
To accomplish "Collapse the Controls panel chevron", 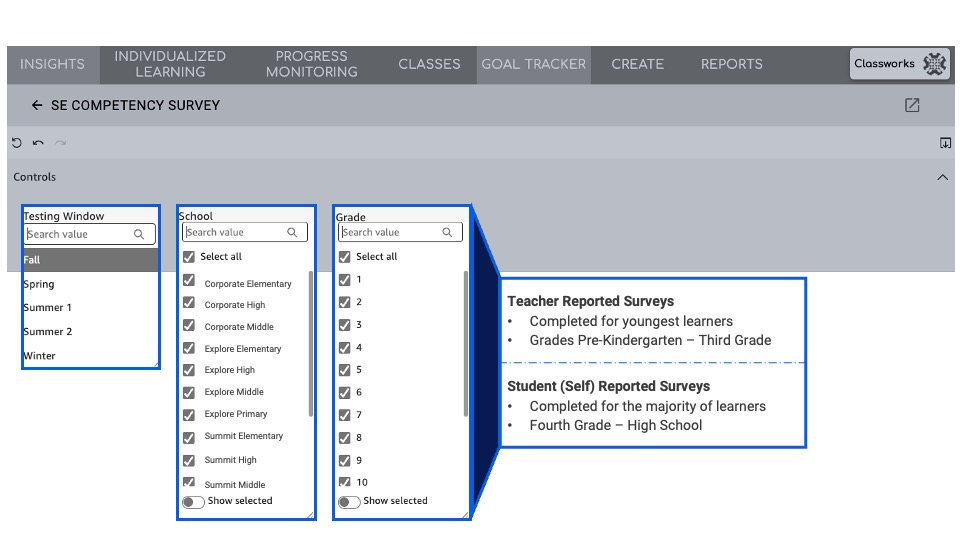I will tap(942, 177).
